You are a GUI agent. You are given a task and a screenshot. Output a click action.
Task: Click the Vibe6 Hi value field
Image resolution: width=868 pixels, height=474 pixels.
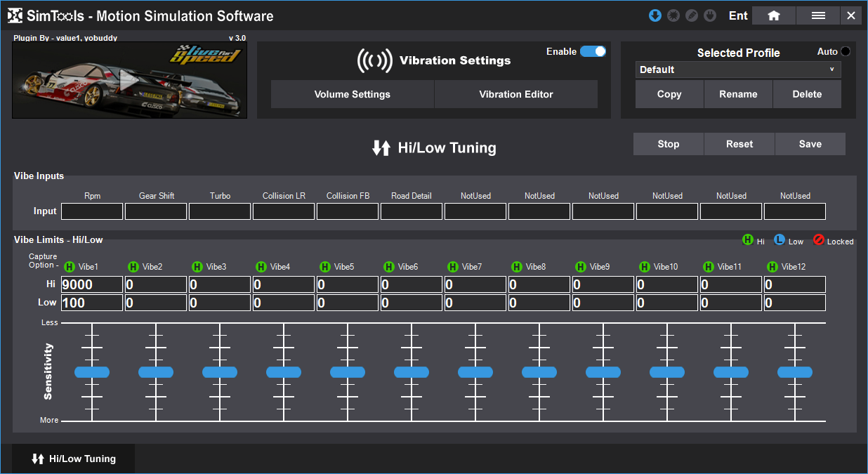coord(412,284)
